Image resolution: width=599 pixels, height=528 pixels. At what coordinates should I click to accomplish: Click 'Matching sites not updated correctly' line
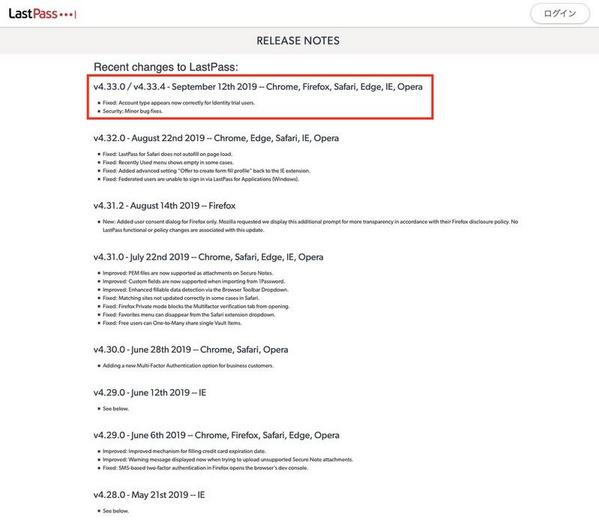click(x=181, y=298)
